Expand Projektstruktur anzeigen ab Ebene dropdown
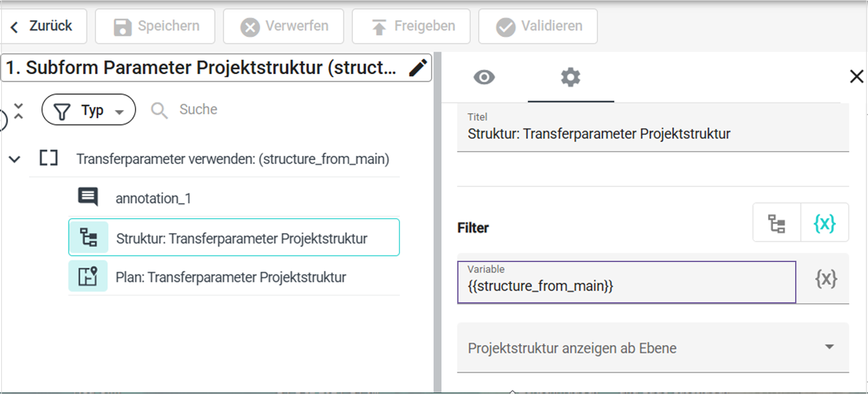868x394 pixels. (829, 347)
